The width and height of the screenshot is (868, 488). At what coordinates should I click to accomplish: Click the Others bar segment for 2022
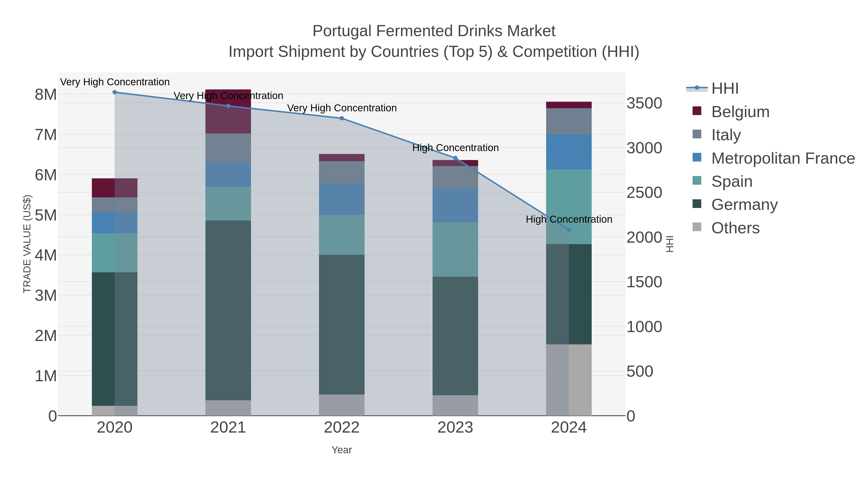[x=342, y=405]
